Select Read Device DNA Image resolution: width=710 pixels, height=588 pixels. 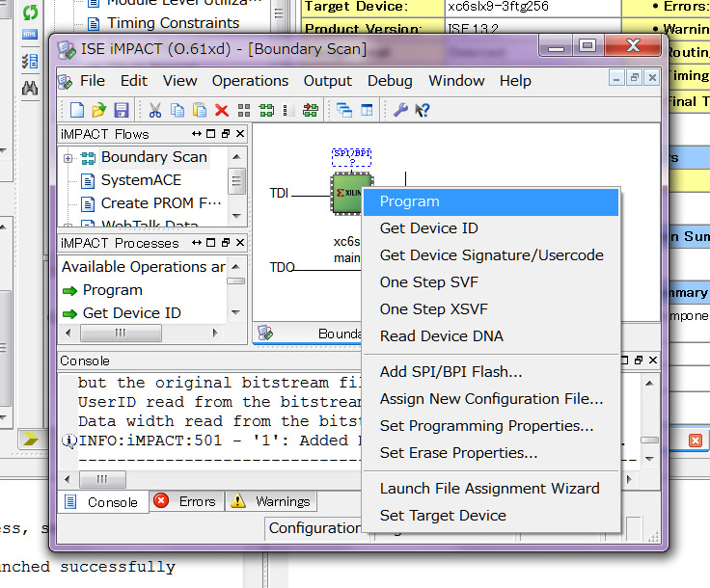click(491, 336)
